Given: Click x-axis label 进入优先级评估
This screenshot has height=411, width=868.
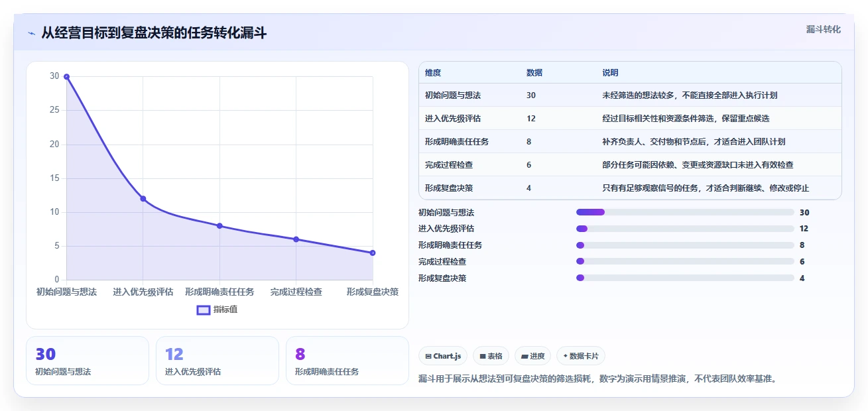Looking at the screenshot, I should click(x=143, y=292).
